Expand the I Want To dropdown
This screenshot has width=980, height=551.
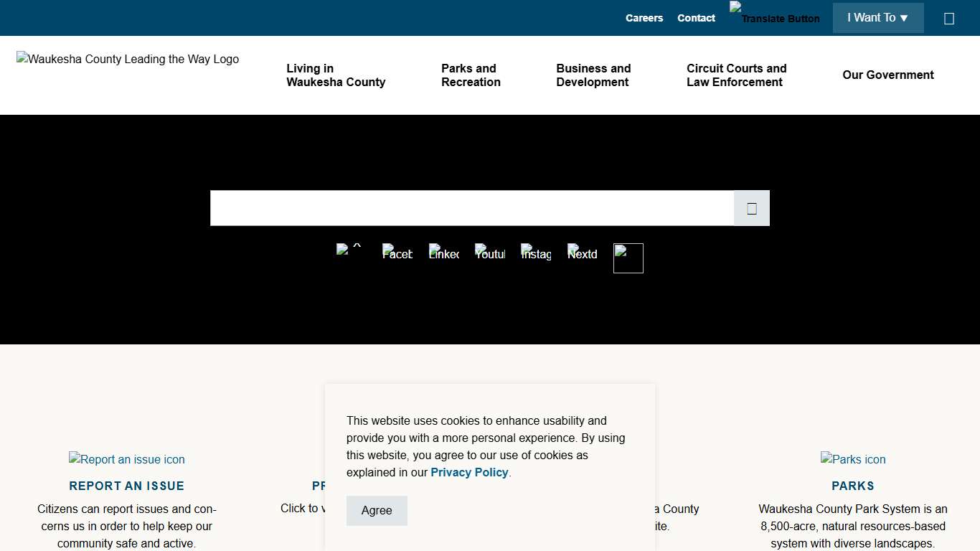877,18
